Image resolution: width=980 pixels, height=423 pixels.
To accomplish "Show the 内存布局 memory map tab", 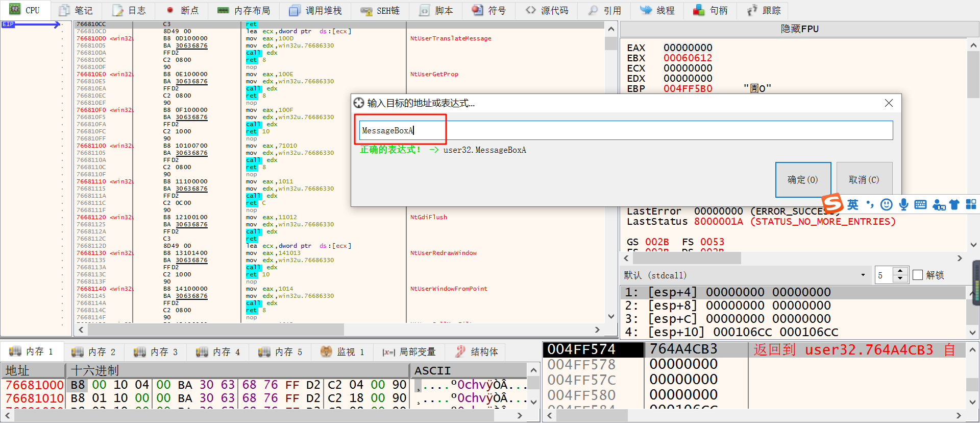I will click(x=243, y=10).
